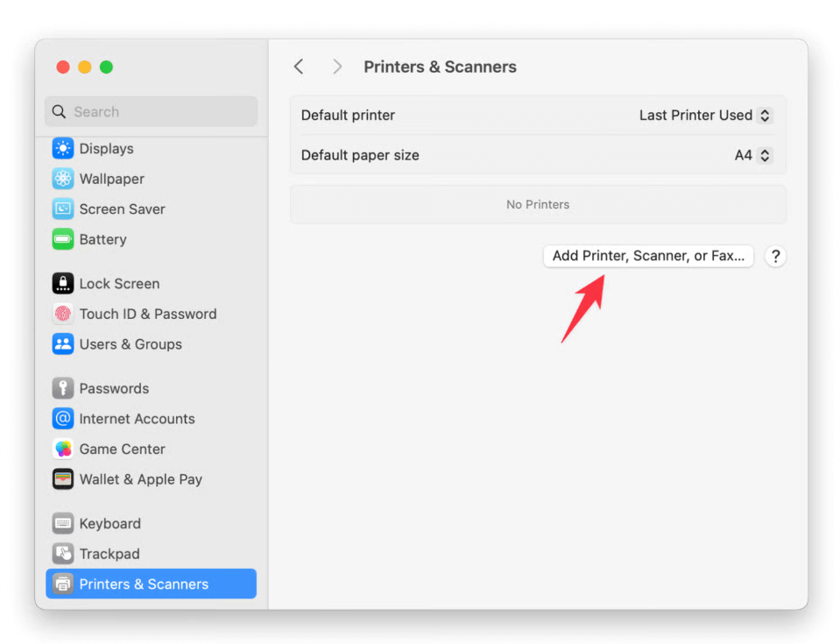Click the yellow minimize window button

[85, 67]
